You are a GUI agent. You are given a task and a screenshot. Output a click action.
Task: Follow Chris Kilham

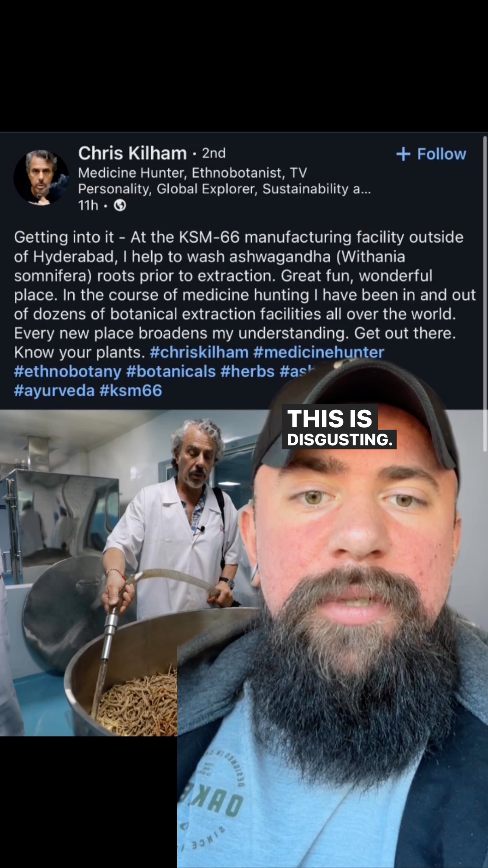[431, 154]
